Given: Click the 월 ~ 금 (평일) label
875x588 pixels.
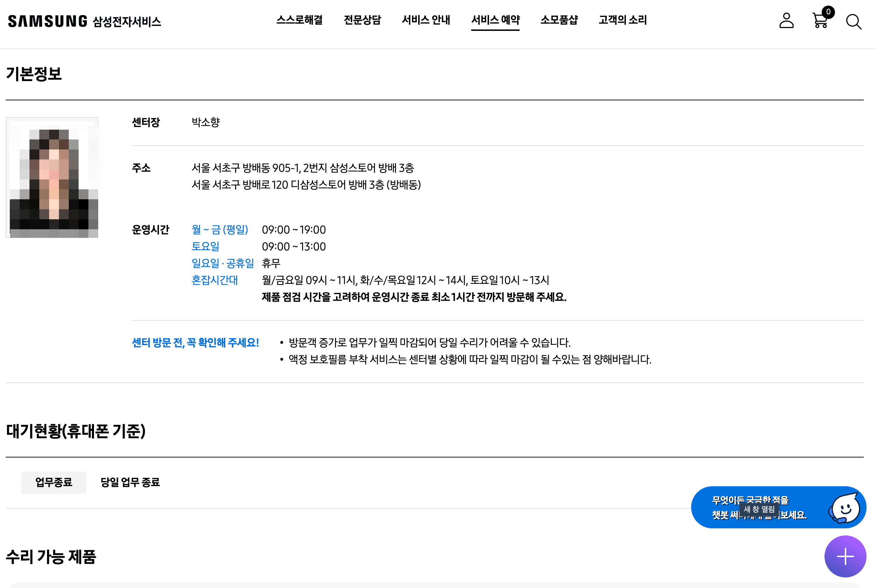Looking at the screenshot, I should [220, 229].
